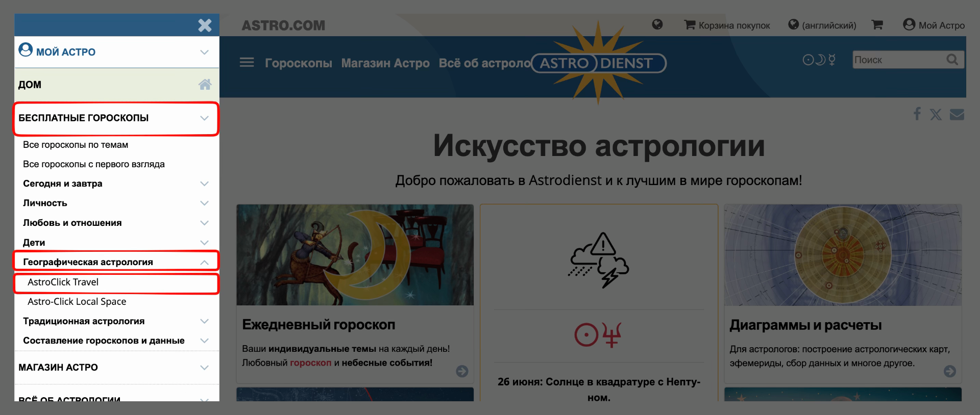Share page via email envelope icon
This screenshot has height=415, width=980.
957,114
